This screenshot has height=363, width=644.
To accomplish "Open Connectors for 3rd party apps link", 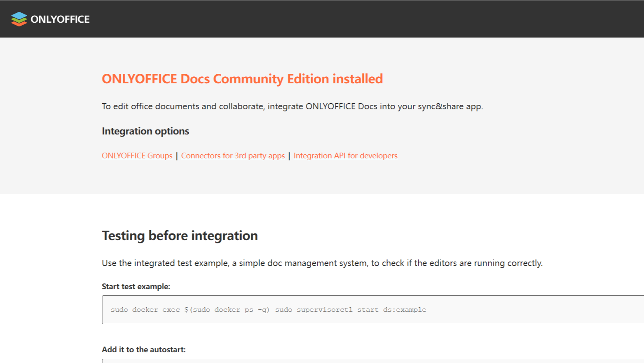I will click(x=233, y=156).
